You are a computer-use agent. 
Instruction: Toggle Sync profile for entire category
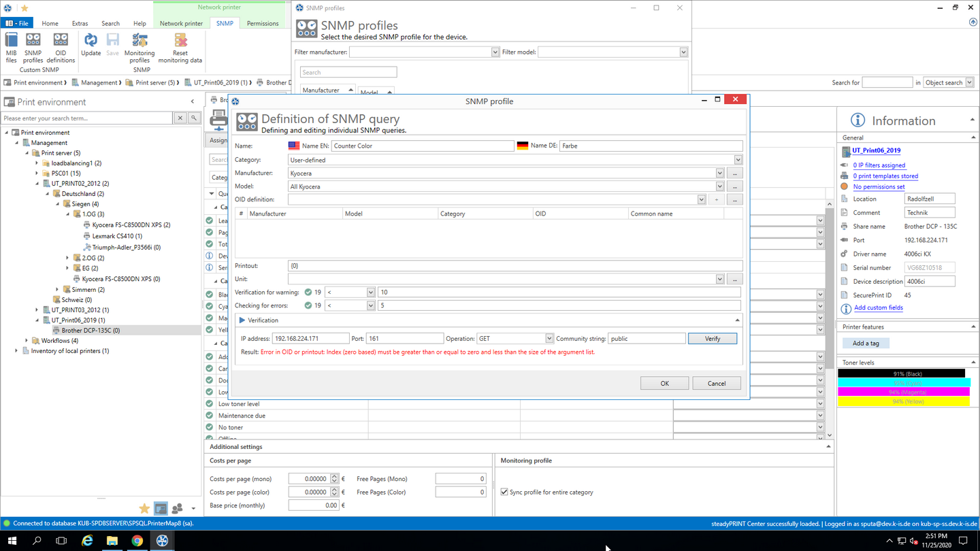point(504,492)
